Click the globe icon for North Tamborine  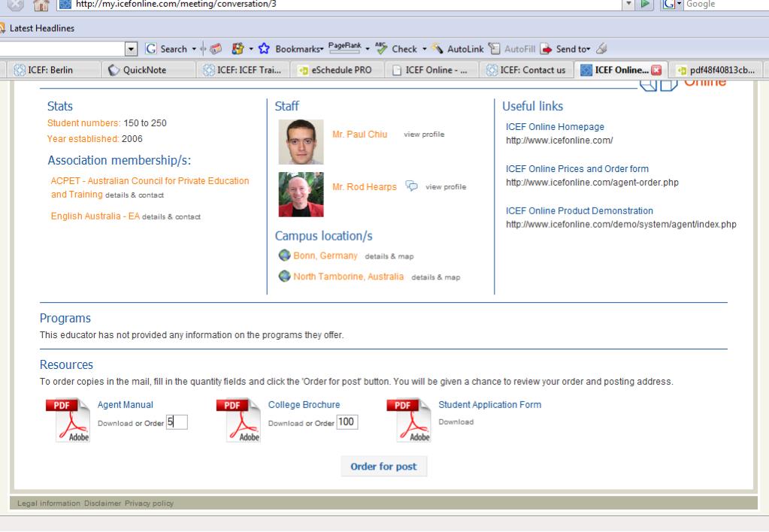click(284, 276)
